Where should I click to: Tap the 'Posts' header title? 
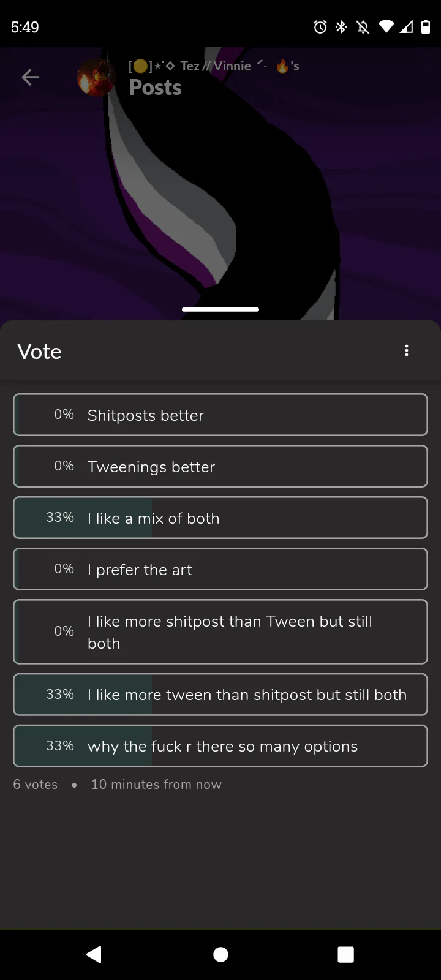pos(155,88)
